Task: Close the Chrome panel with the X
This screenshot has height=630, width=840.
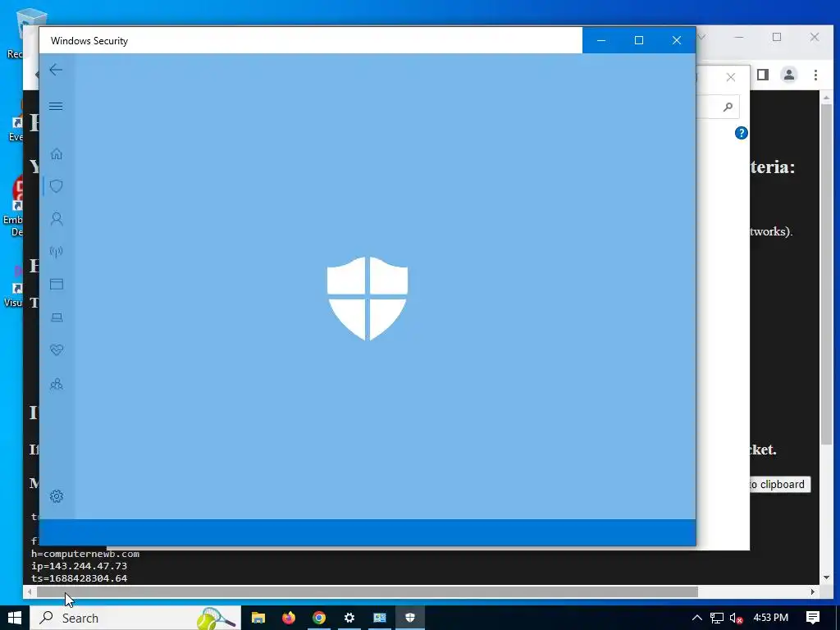Action: pyautogui.click(x=731, y=77)
